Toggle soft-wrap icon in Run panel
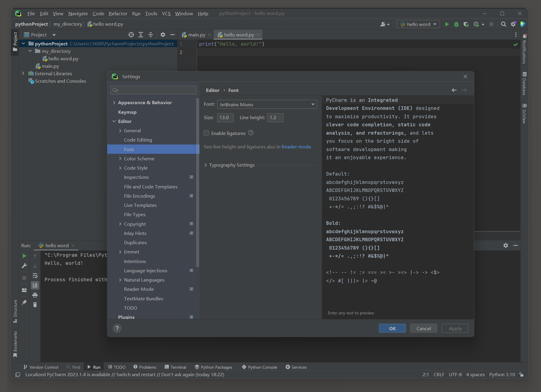This screenshot has height=392, width=541. 35,276
